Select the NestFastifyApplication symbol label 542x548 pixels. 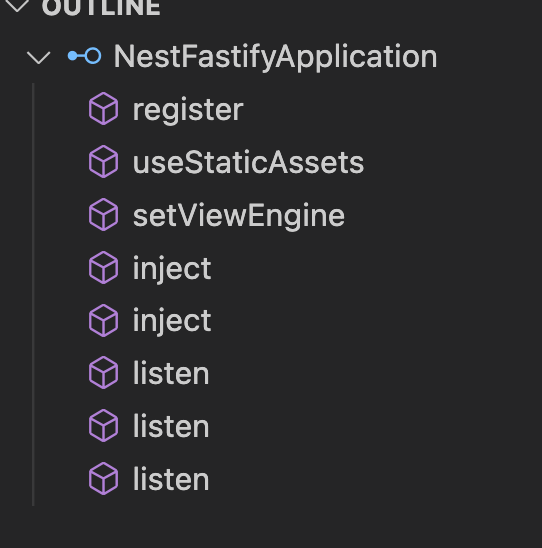[x=275, y=57]
